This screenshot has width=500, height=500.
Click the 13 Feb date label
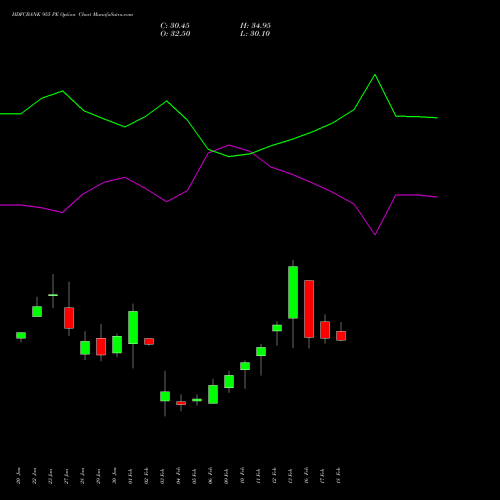[x=291, y=476]
